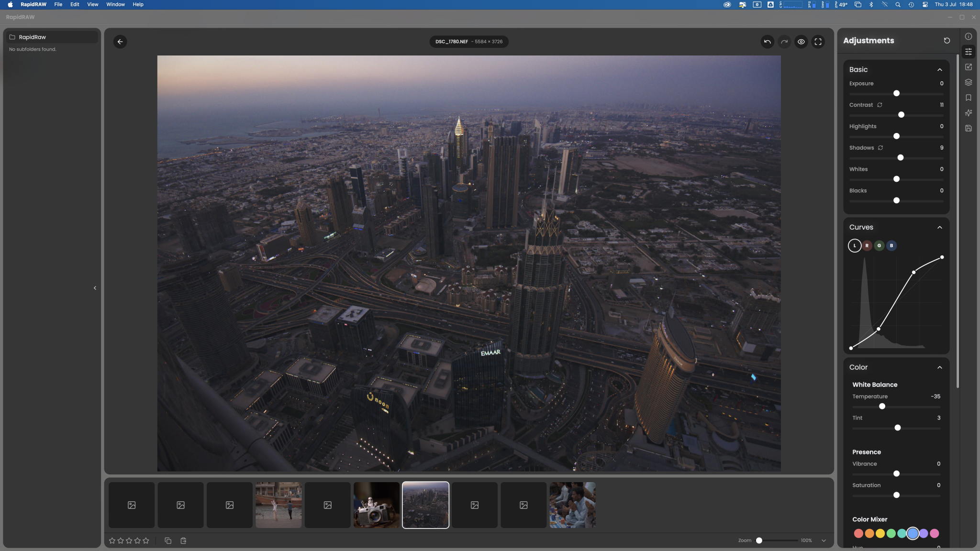Toggle show original with eye icon
The image size is (980, 551).
801,42
